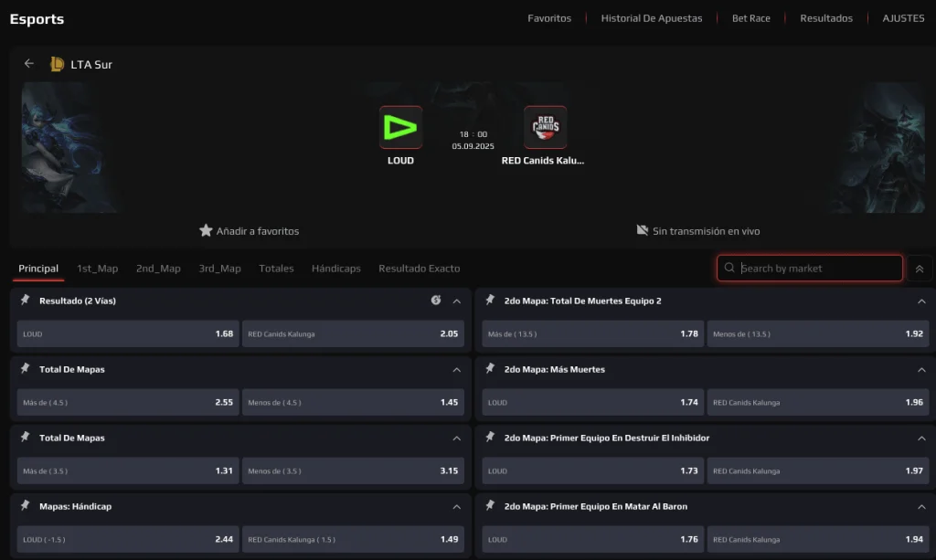The width and height of the screenshot is (936, 560).
Task: Pin the Resultado (2 Vías) market
Action: [x=25, y=300]
